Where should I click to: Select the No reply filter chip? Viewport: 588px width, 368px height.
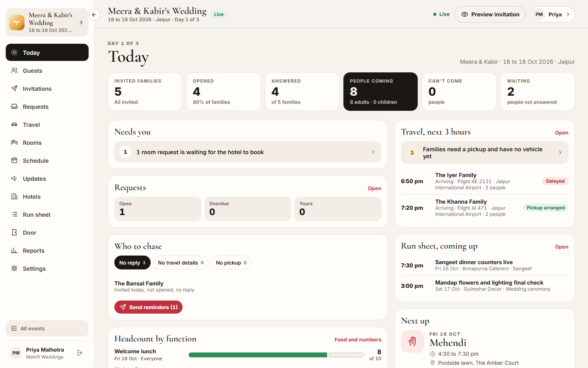tap(132, 263)
